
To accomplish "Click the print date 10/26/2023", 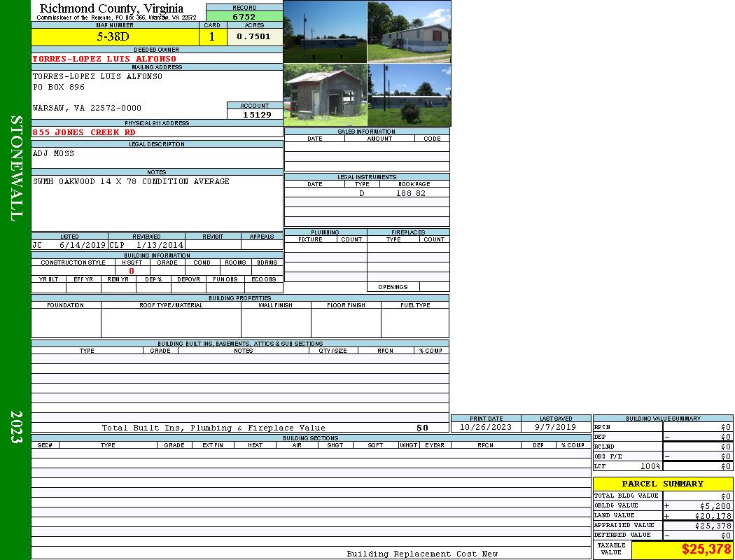I will point(486,428).
